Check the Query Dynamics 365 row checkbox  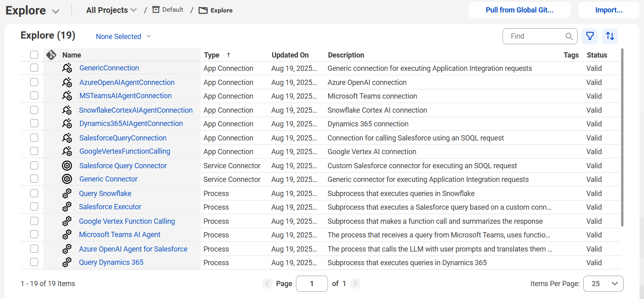coord(34,262)
